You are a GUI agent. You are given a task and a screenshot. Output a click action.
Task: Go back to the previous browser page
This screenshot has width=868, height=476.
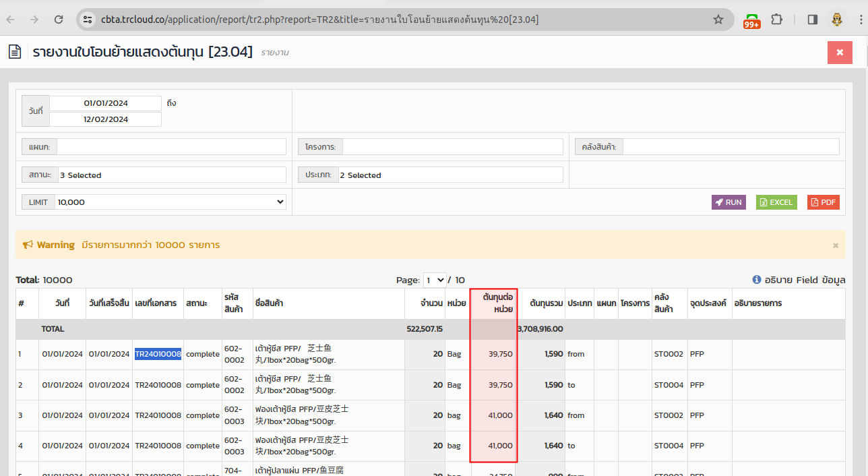[x=11, y=20]
